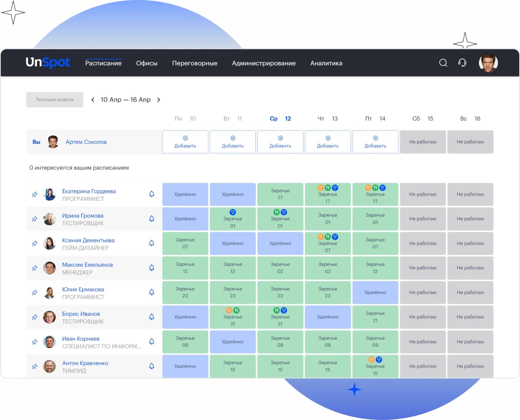Image resolution: width=520 pixels, height=420 pixels.
Task: Pin Юлия Ермакова row
Action: [x=35, y=293]
